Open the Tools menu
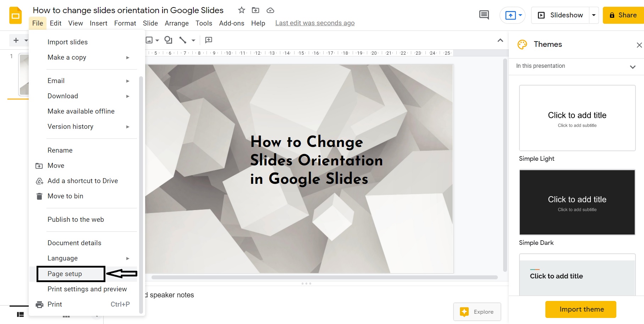The width and height of the screenshot is (644, 324). click(204, 23)
